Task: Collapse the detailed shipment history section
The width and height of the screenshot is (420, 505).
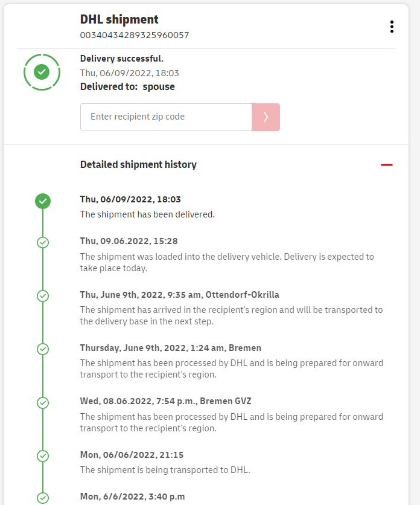Action: 387,165
